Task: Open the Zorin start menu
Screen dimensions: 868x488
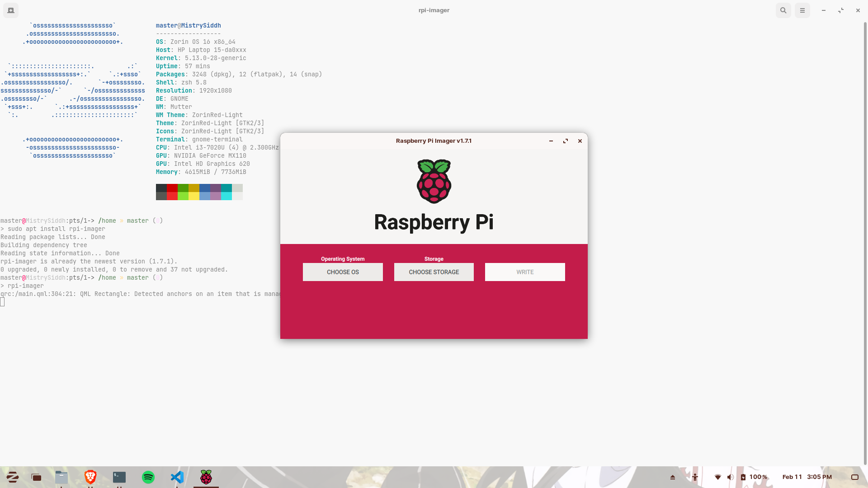Action: (13, 477)
